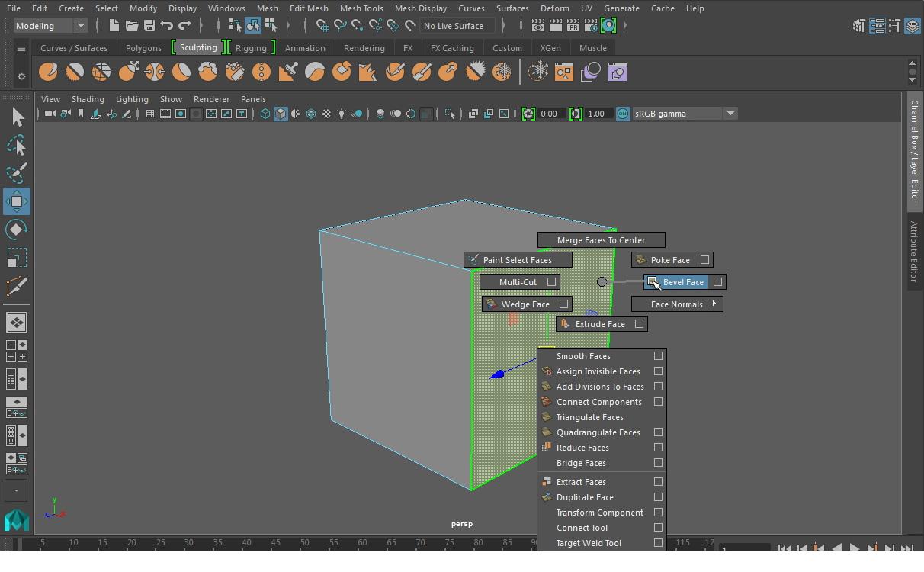Viewport: 924px width, 572px height.
Task: Switch to the XGen shelf tab
Action: [550, 48]
